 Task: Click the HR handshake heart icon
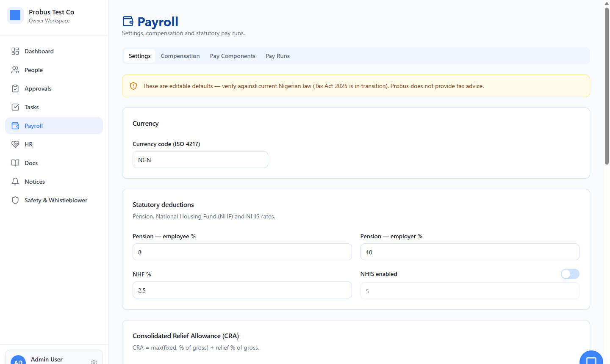click(15, 144)
